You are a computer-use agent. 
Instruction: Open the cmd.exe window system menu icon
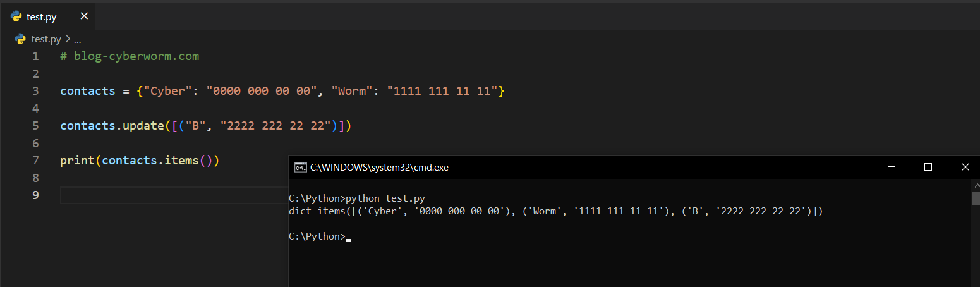300,168
